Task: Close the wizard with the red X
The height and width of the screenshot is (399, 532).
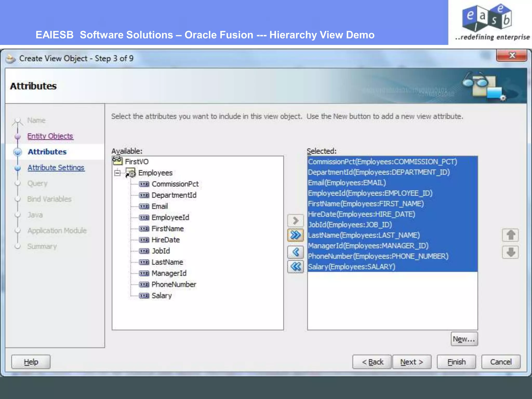Action: point(512,55)
